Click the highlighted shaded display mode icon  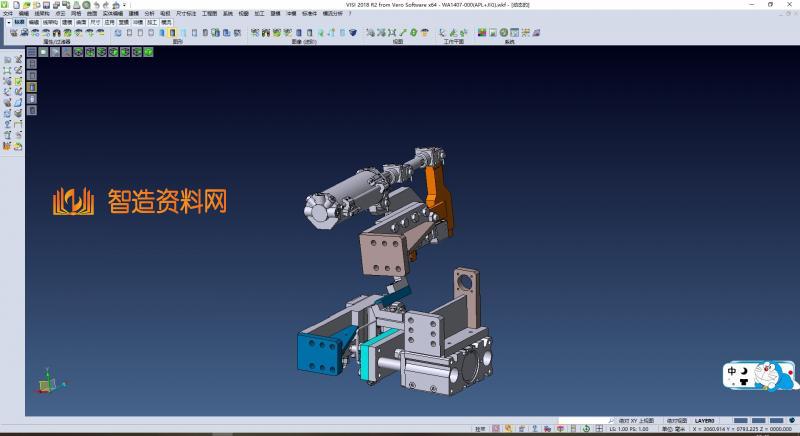173,33
